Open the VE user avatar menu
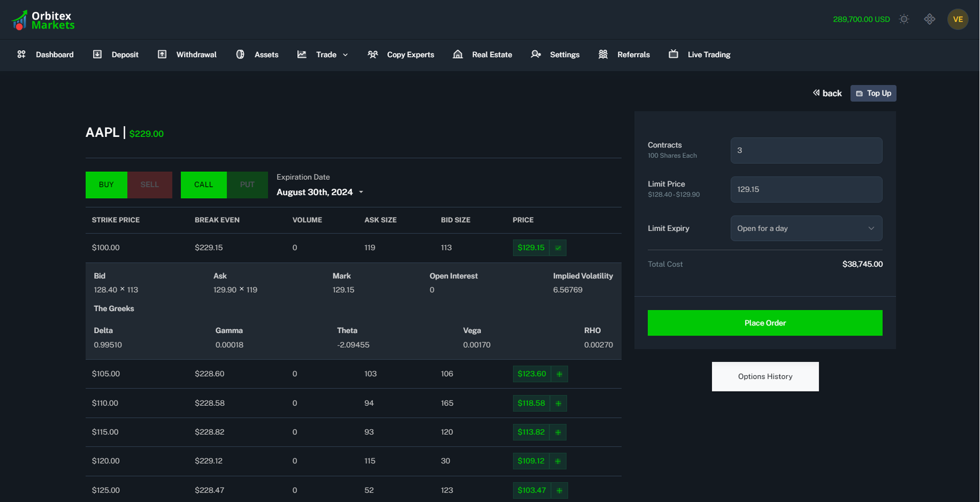 point(957,19)
